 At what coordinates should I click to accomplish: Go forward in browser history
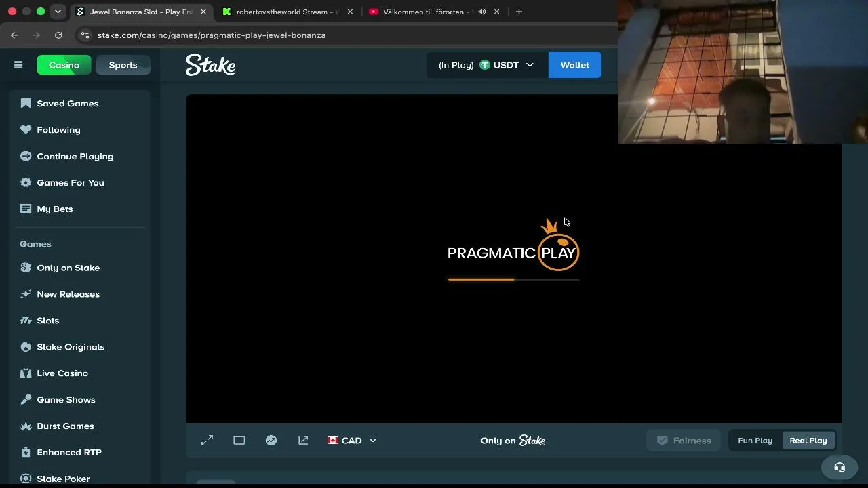coord(36,35)
